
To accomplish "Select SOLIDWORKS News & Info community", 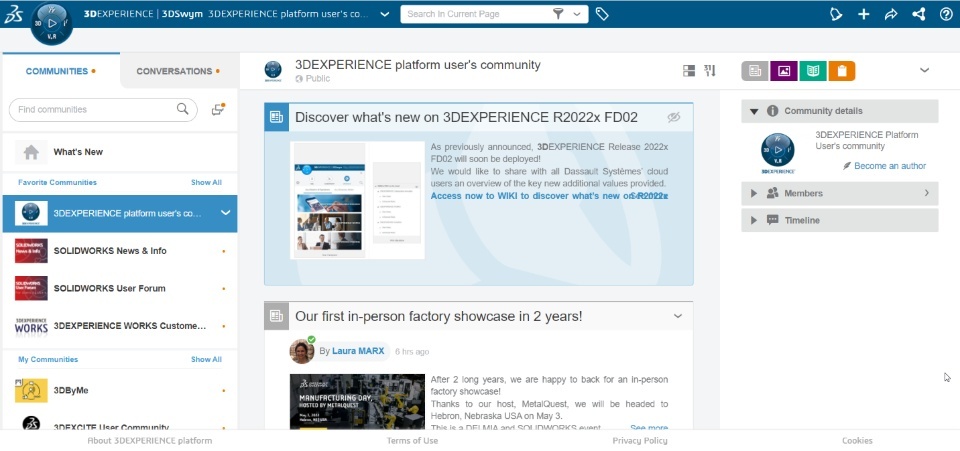I will 120,251.
